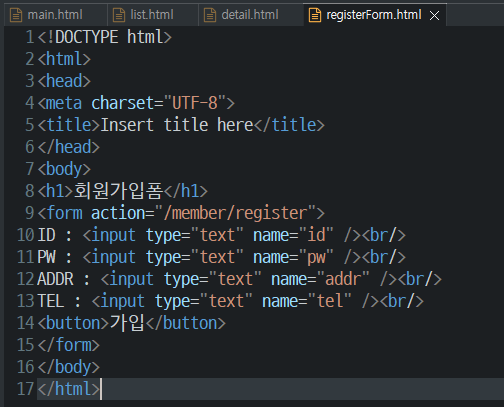Click the 'ID :' label on line 10
This screenshot has height=407, width=504.
pos(55,235)
